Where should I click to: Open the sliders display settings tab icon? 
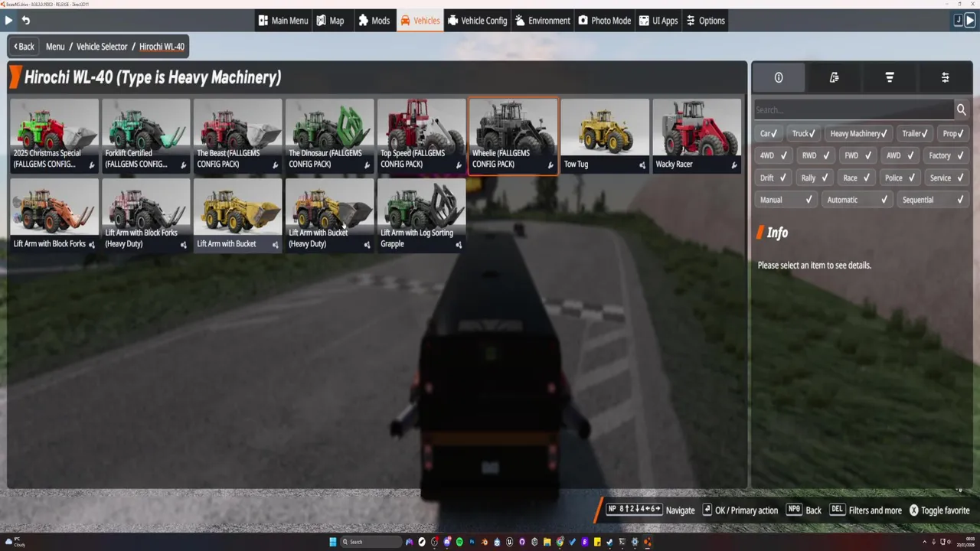pyautogui.click(x=946, y=77)
